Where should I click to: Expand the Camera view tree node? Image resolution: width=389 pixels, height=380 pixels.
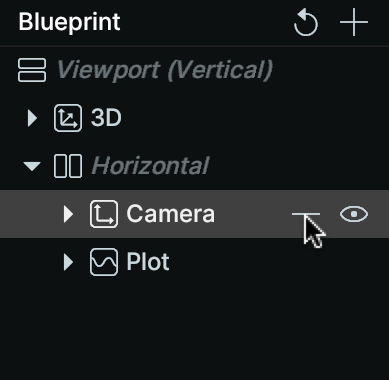tap(68, 214)
